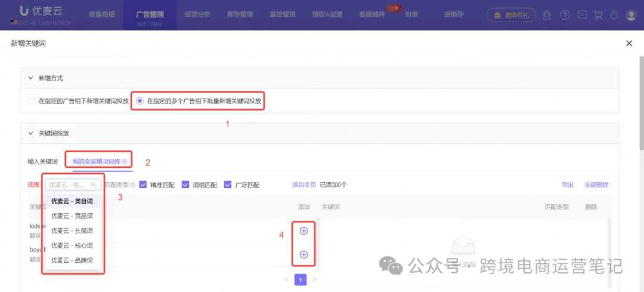Collapse the 新增方式 section
This screenshot has height=292, width=644.
point(30,78)
